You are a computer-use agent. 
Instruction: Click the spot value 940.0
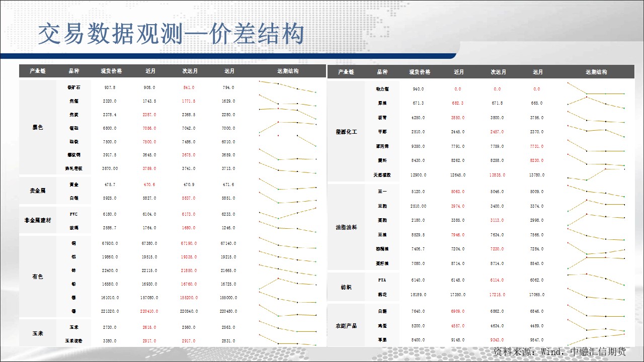(x=419, y=89)
